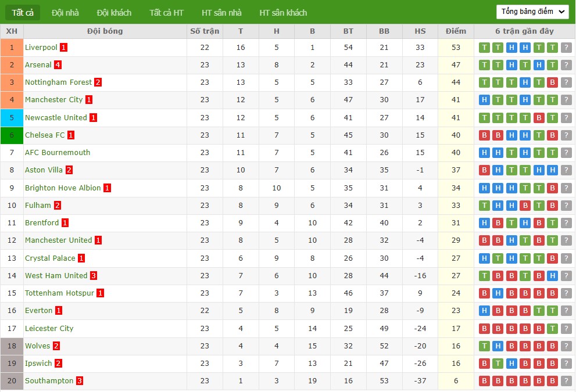Click the first red B in Chelsea FC's form

pos(484,135)
